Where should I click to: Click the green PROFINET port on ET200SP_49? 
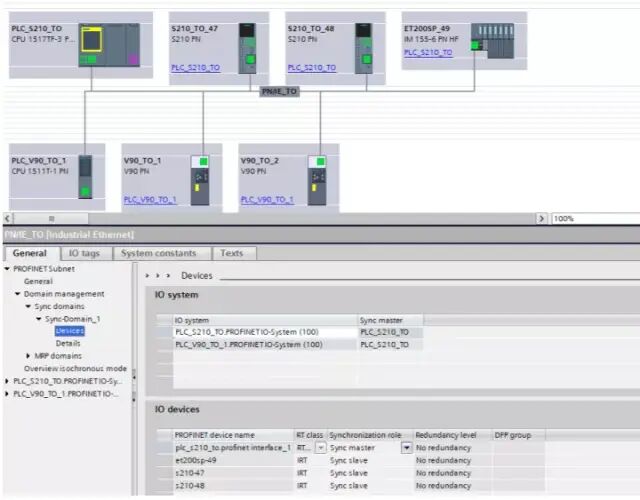(x=475, y=45)
